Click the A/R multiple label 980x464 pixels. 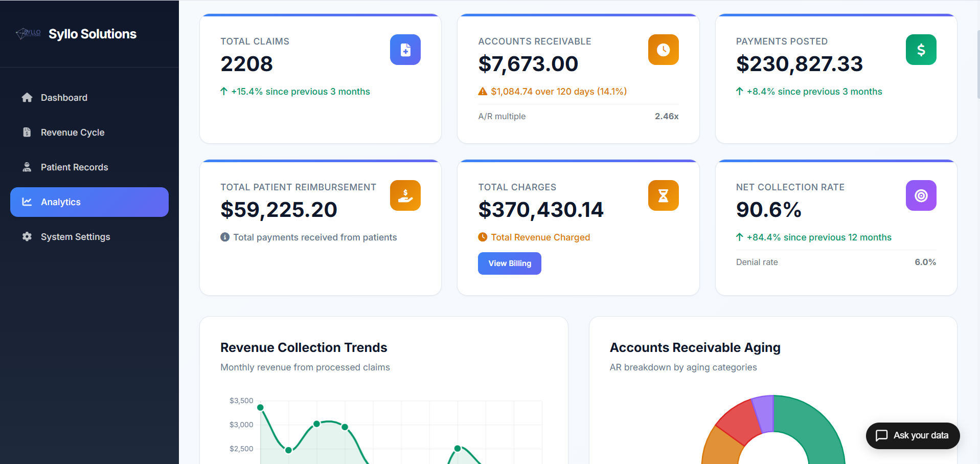(502, 116)
